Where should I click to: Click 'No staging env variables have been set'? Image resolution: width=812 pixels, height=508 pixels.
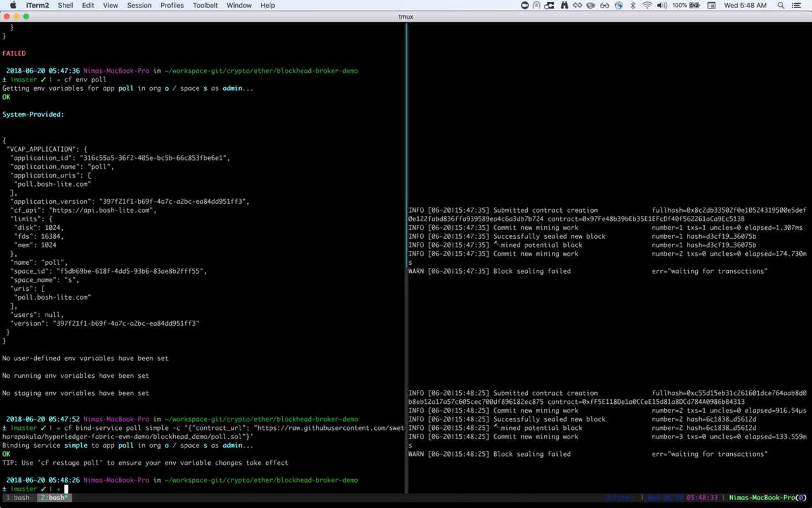point(75,393)
